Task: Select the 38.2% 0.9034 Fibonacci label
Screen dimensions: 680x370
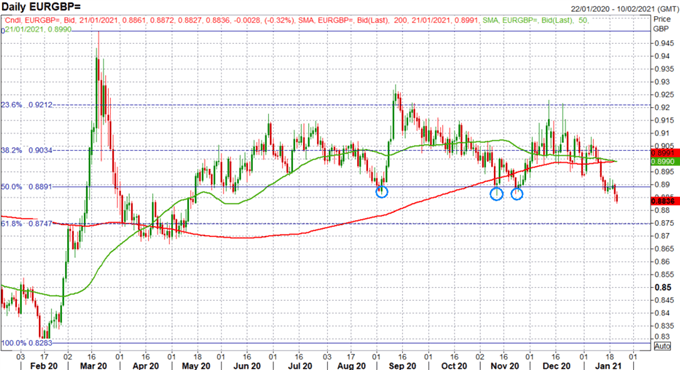Action: [x=27, y=150]
